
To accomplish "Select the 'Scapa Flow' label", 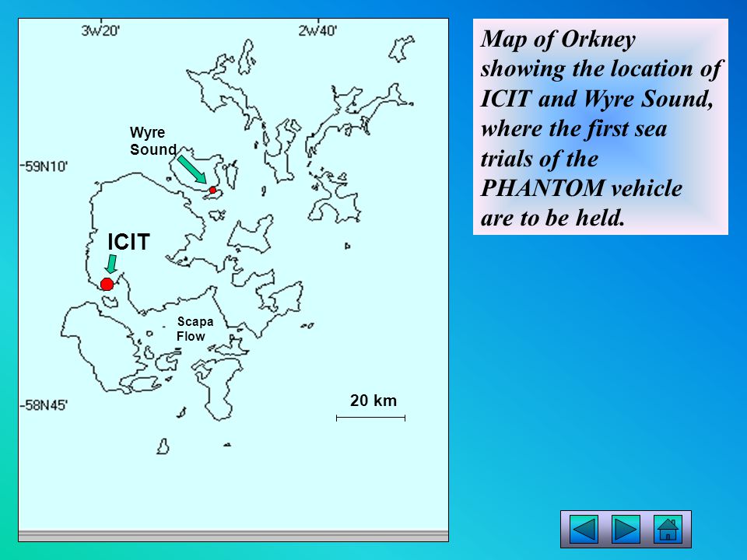I will (195, 328).
